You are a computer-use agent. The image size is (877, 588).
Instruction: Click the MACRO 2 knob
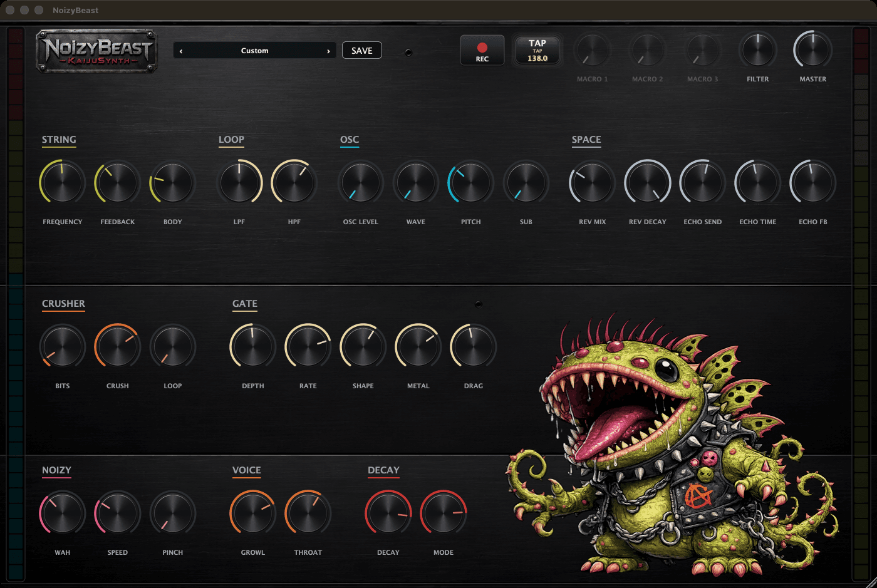click(648, 51)
